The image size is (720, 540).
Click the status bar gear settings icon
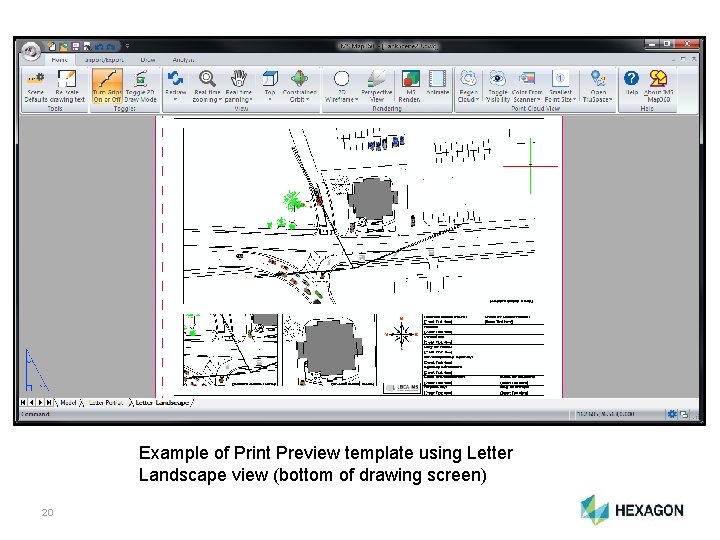coord(672,414)
